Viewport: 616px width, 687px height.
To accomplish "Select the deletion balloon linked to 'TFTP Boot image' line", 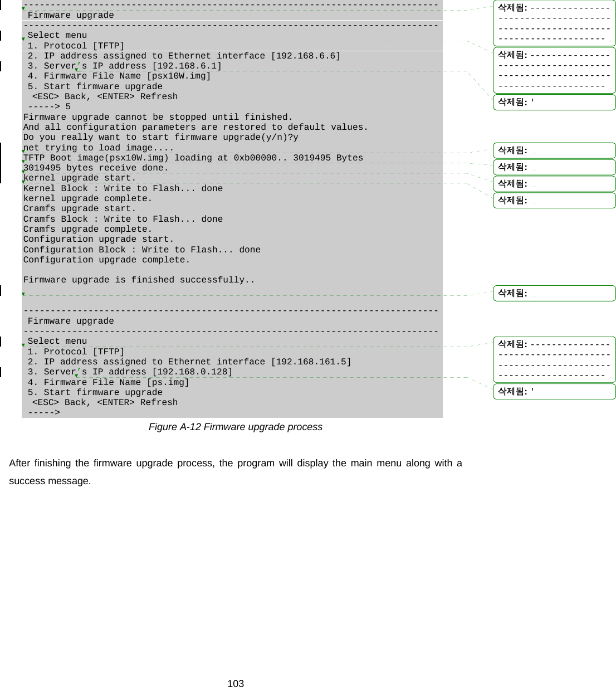I will tap(554, 167).
